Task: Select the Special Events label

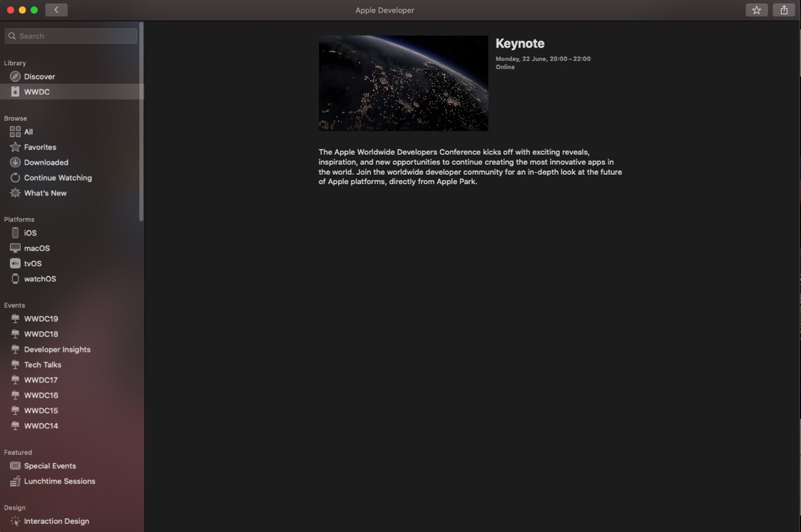Action: coord(50,466)
